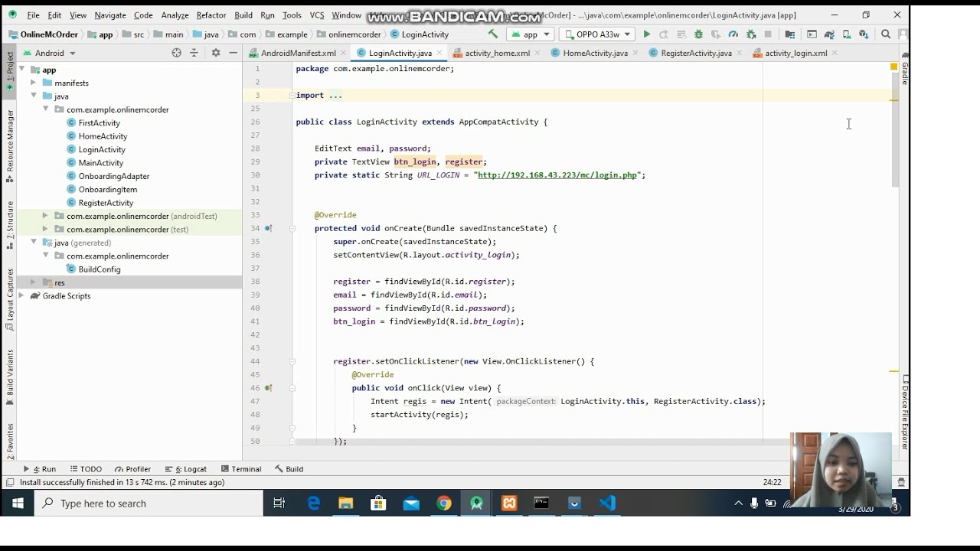Open the Refactor menu
Screen dimensions: 980x551
[211, 15]
